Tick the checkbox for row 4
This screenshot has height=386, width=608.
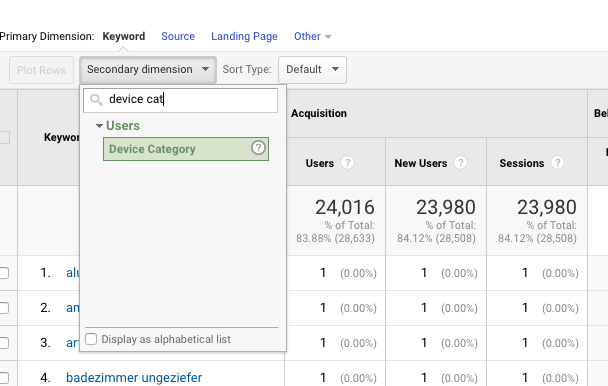point(3,377)
